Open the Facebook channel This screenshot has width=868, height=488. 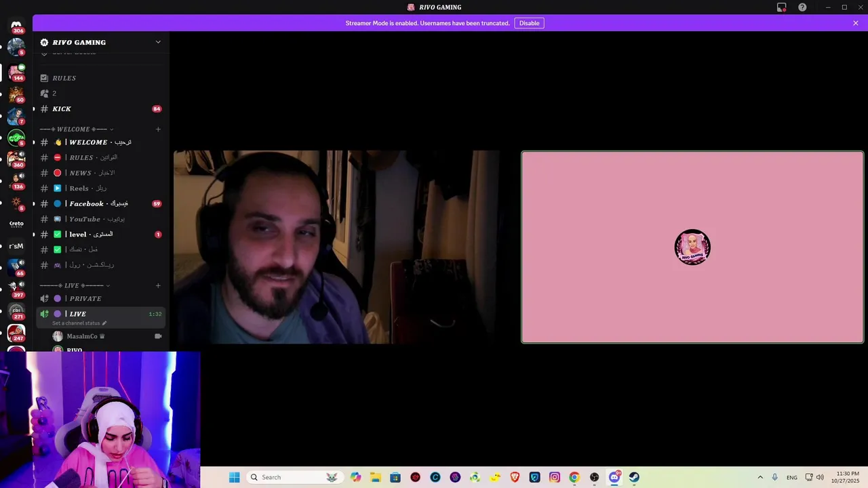[101, 203]
